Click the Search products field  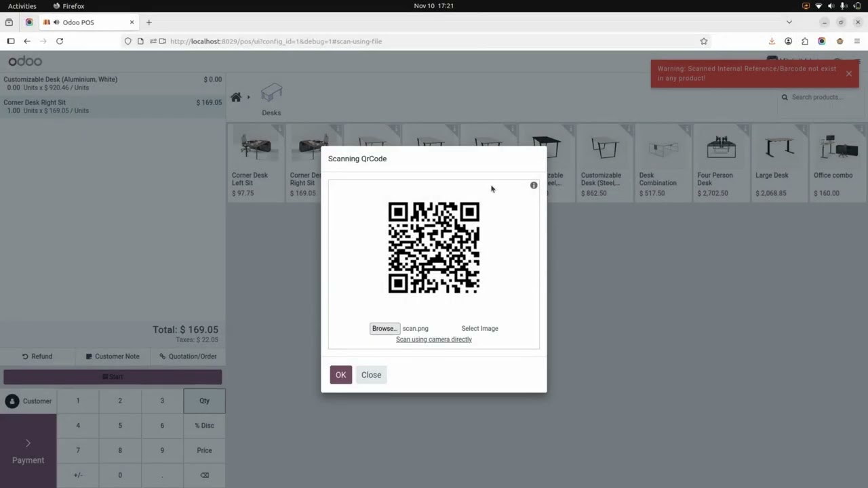tap(820, 97)
